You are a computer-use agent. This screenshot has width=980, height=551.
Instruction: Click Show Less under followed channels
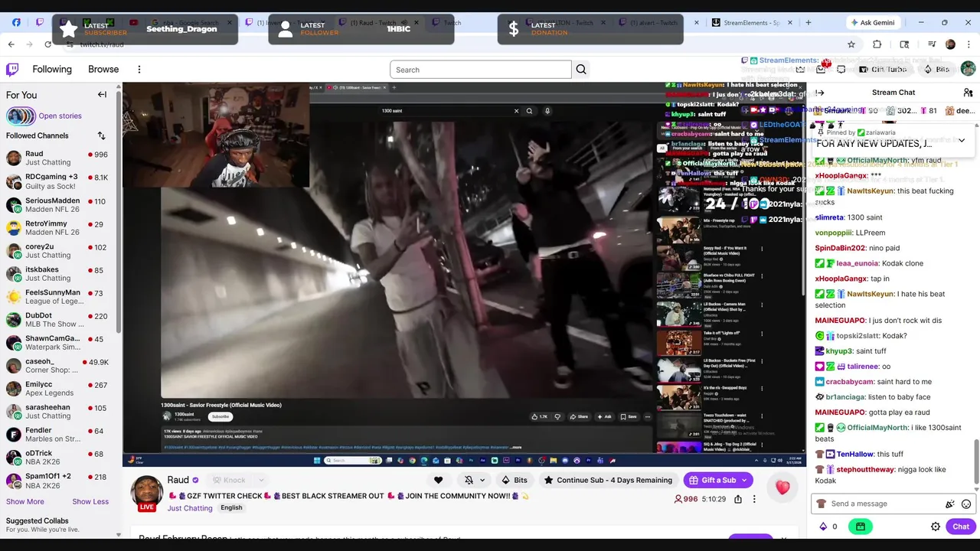[x=90, y=502]
